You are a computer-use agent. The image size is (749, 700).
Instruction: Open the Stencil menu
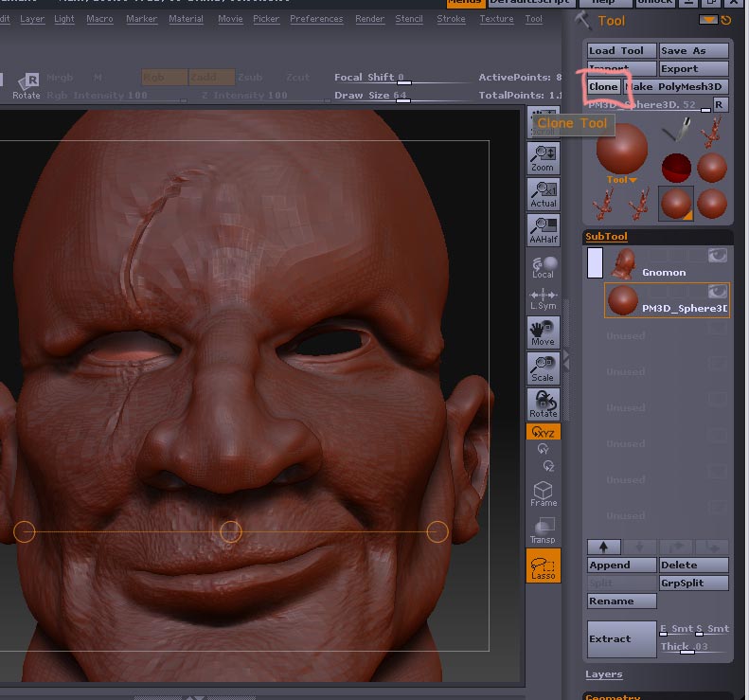409,19
